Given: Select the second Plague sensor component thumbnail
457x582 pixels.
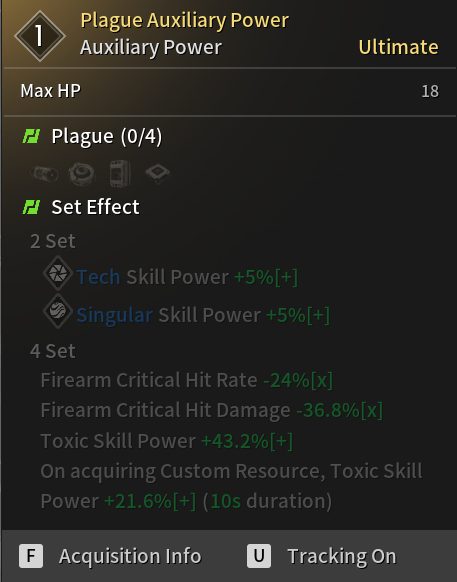Looking at the screenshot, I should click(82, 173).
